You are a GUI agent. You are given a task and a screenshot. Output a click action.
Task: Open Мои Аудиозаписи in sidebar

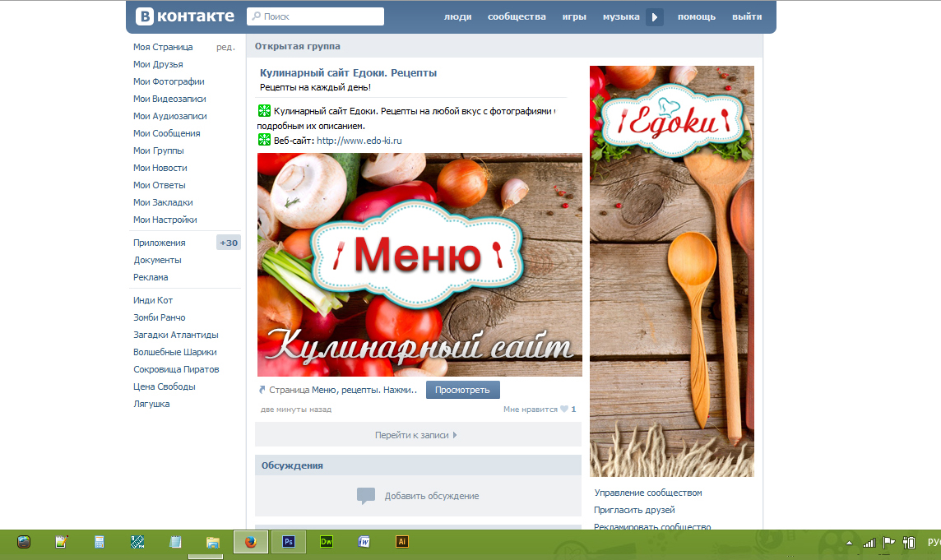[169, 117]
